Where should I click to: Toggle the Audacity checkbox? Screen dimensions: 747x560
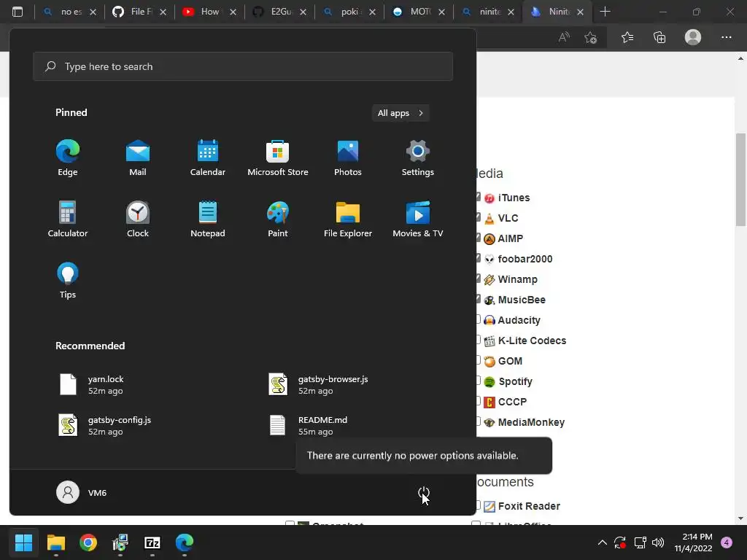[x=477, y=319]
